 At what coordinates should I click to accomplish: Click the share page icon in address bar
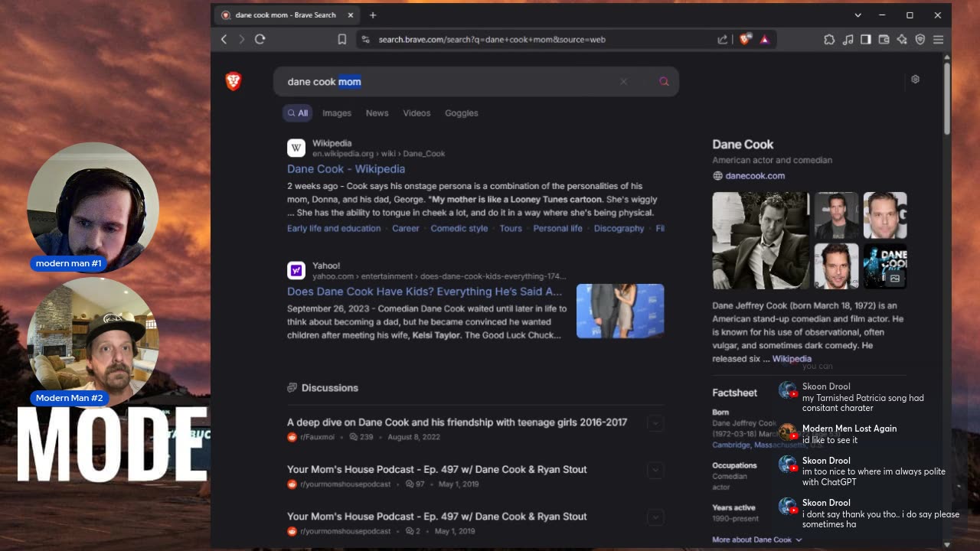[x=722, y=39]
